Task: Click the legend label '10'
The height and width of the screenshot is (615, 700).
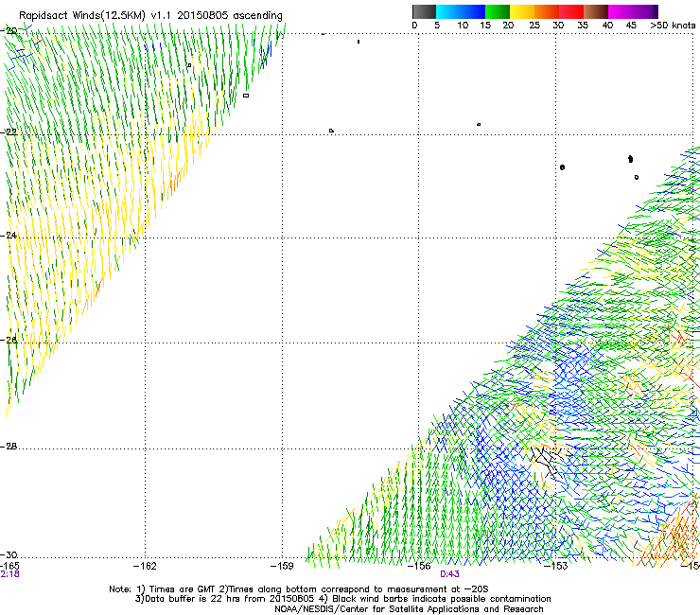Action: 463,26
